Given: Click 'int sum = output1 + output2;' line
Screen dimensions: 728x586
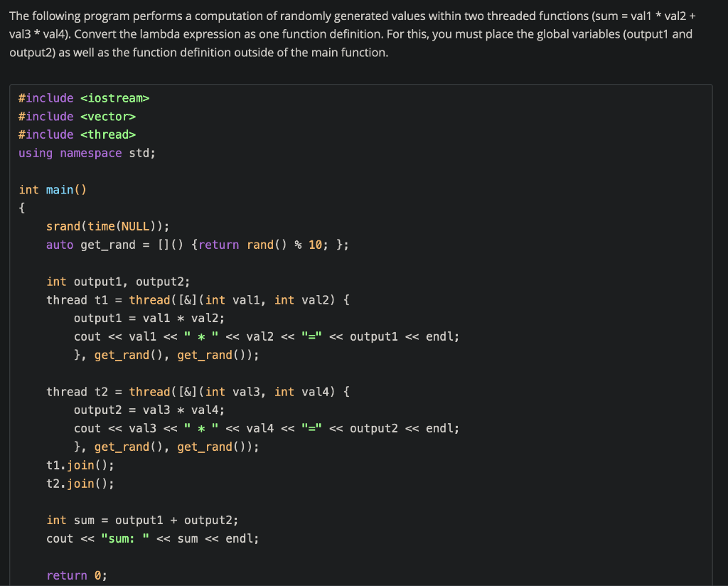Looking at the screenshot, I should click(x=142, y=521).
